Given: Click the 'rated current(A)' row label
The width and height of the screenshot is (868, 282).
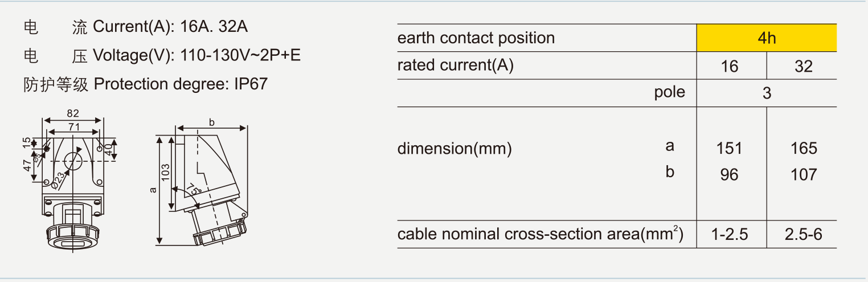Looking at the screenshot, I should pyautogui.click(x=456, y=66).
